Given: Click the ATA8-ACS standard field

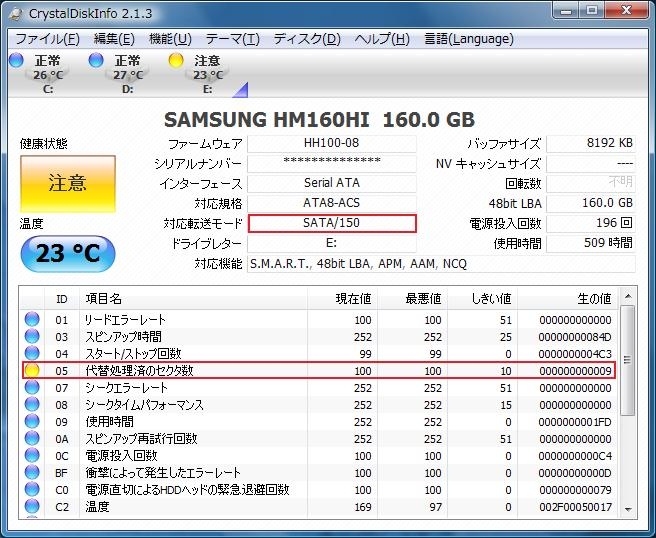Looking at the screenshot, I should click(331, 203).
